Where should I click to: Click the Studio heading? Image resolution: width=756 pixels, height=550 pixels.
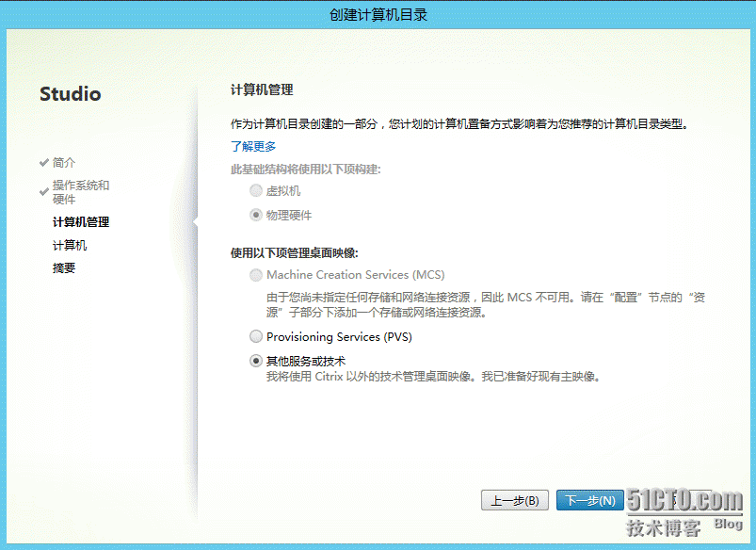coord(71,94)
